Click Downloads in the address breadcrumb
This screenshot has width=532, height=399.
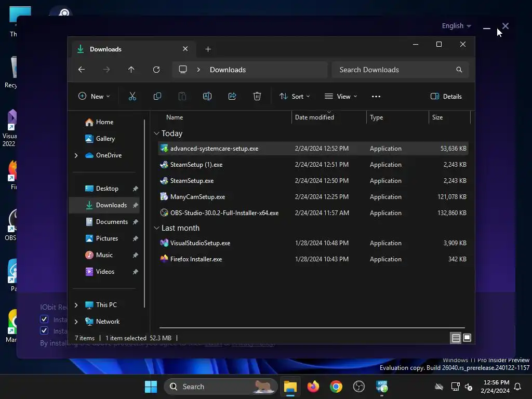coord(228,70)
